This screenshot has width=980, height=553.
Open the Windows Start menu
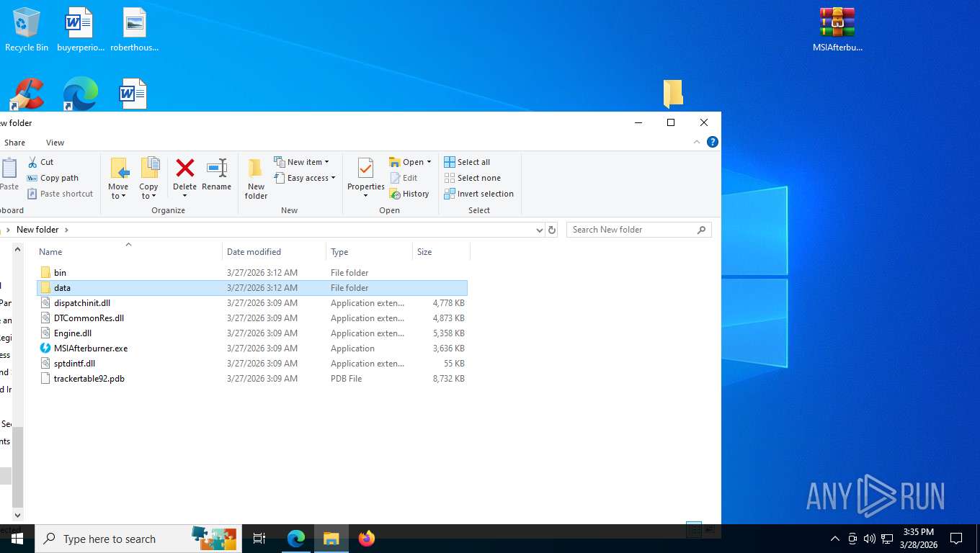tap(17, 539)
